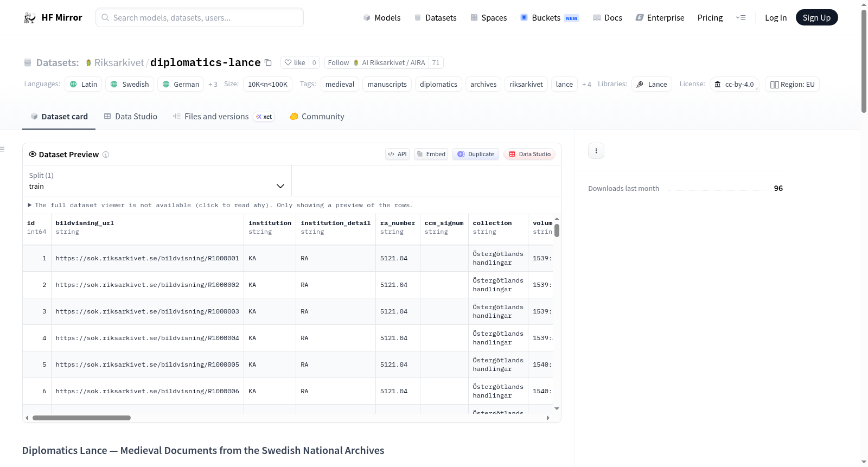Open Buckets in the top navigation
This screenshot has width=868, height=467.
(550, 18)
